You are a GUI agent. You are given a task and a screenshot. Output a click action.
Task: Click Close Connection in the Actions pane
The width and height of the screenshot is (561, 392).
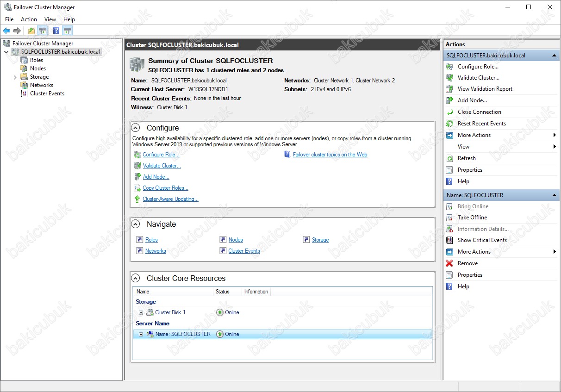point(479,112)
